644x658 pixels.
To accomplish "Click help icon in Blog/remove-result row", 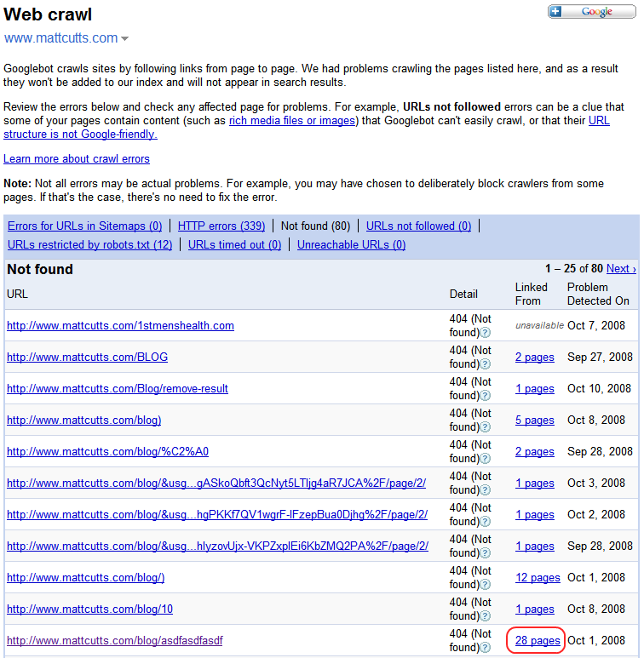I will coord(485,396).
